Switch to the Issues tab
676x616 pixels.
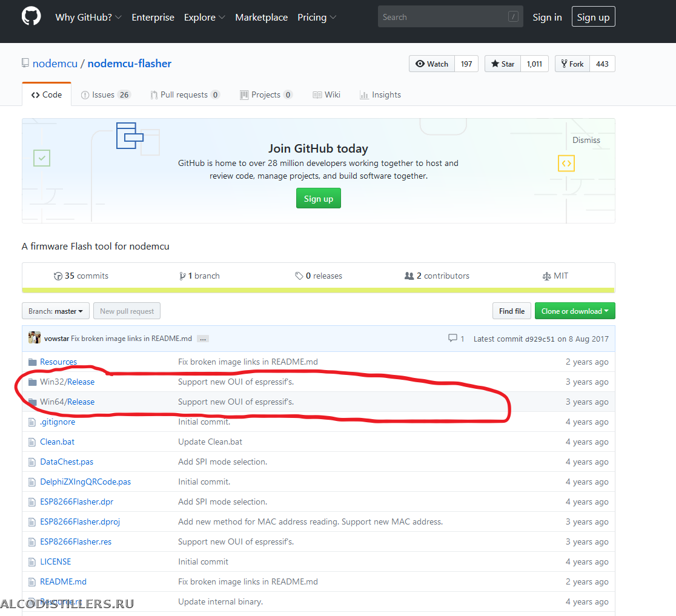coord(105,94)
